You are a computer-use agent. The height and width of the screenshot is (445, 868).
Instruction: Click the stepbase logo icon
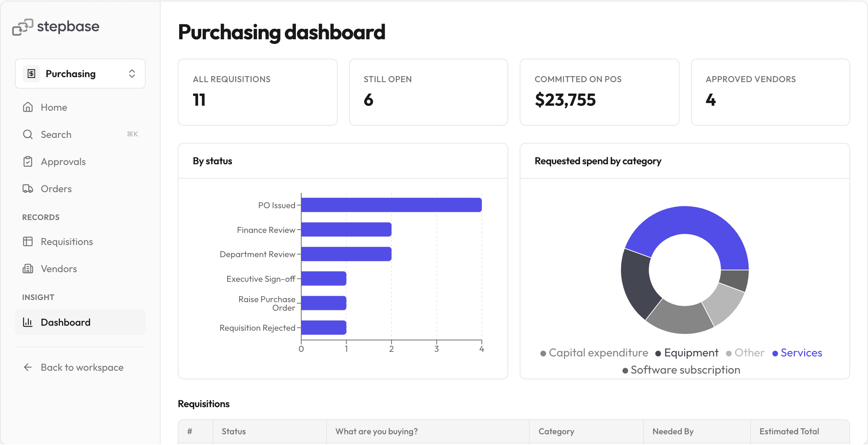(x=22, y=27)
